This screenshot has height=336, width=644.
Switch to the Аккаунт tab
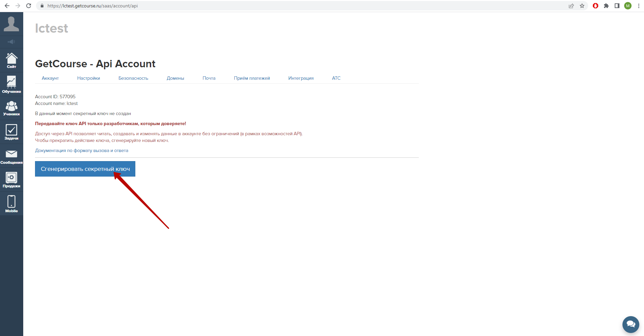(x=50, y=78)
